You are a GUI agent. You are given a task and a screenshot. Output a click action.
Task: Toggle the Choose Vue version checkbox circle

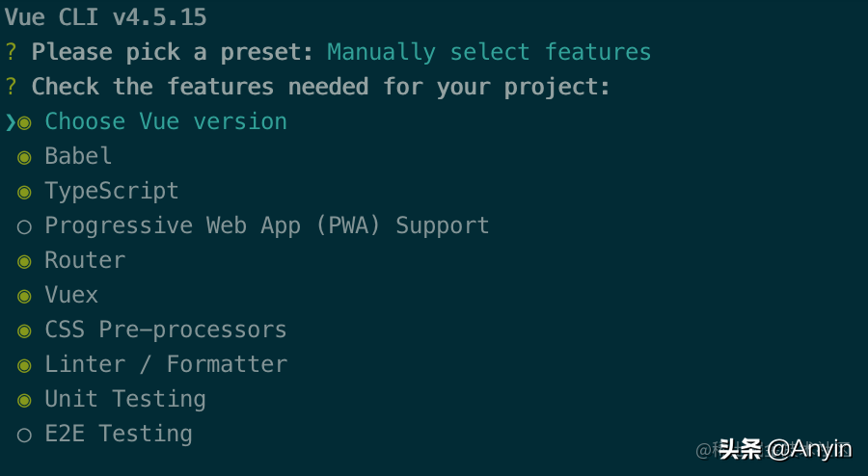24,122
